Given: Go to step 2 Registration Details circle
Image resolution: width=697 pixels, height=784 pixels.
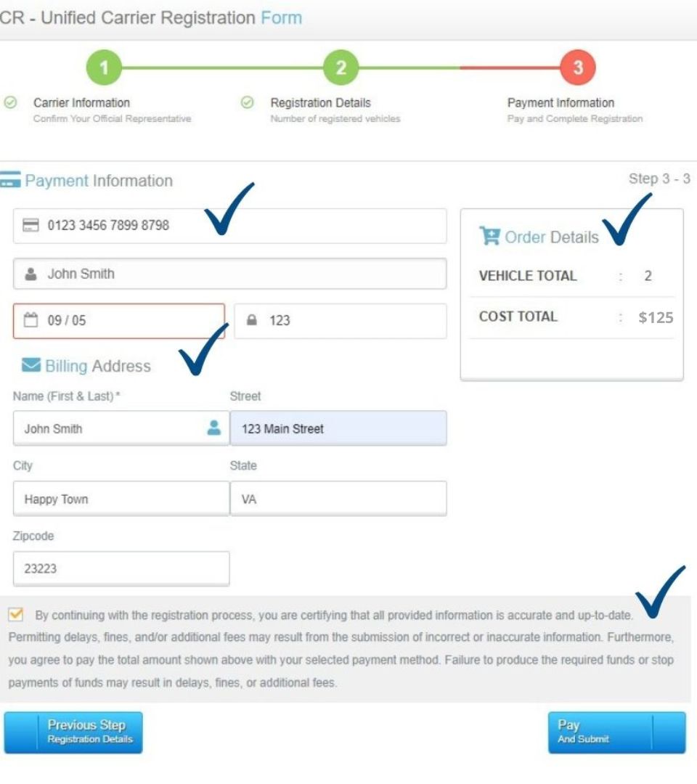Looking at the screenshot, I should [x=341, y=68].
